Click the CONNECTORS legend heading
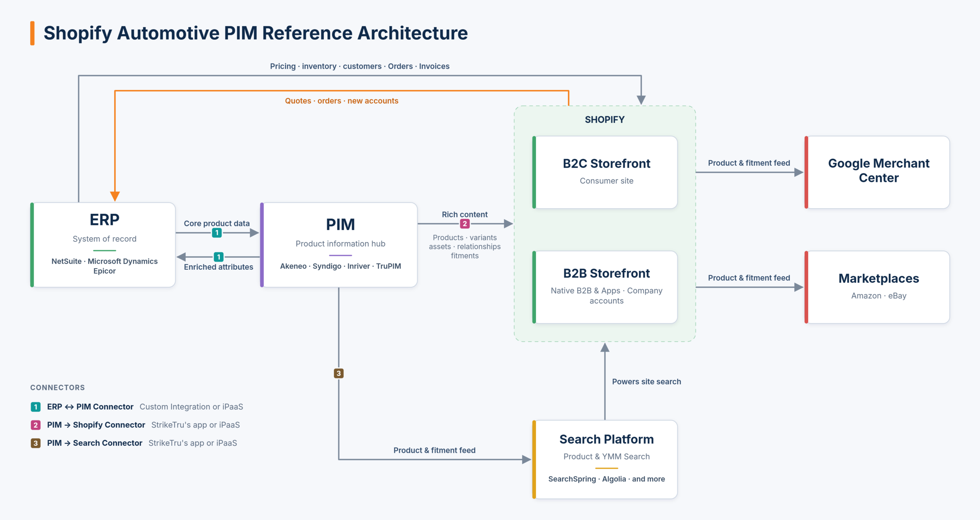The height and width of the screenshot is (520, 980). point(57,388)
